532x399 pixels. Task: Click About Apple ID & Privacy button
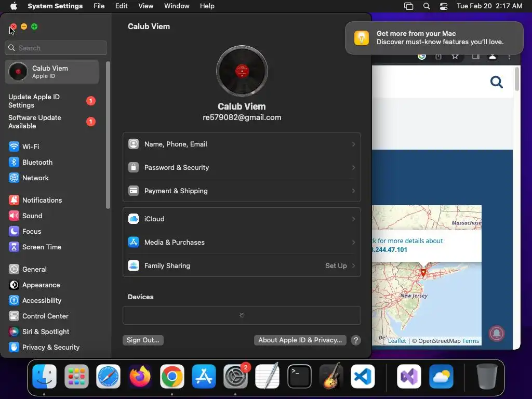pos(300,340)
